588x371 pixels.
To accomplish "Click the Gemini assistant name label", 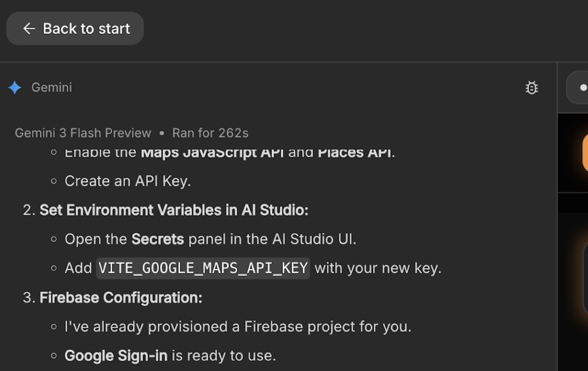I will point(52,88).
